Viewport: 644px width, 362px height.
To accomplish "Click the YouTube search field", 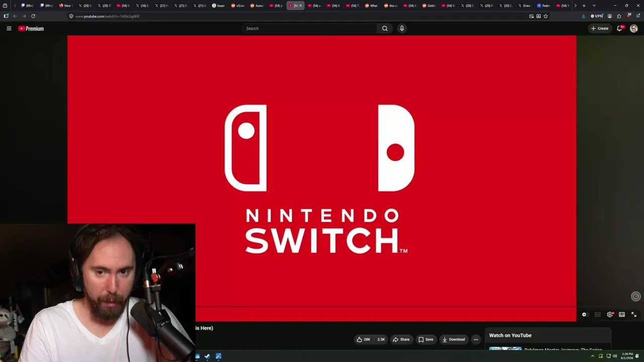I will click(x=309, y=29).
